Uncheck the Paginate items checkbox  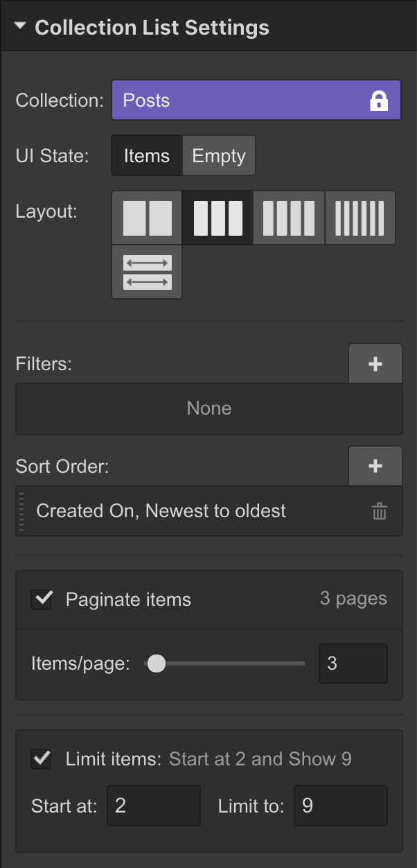pyautogui.click(x=41, y=599)
